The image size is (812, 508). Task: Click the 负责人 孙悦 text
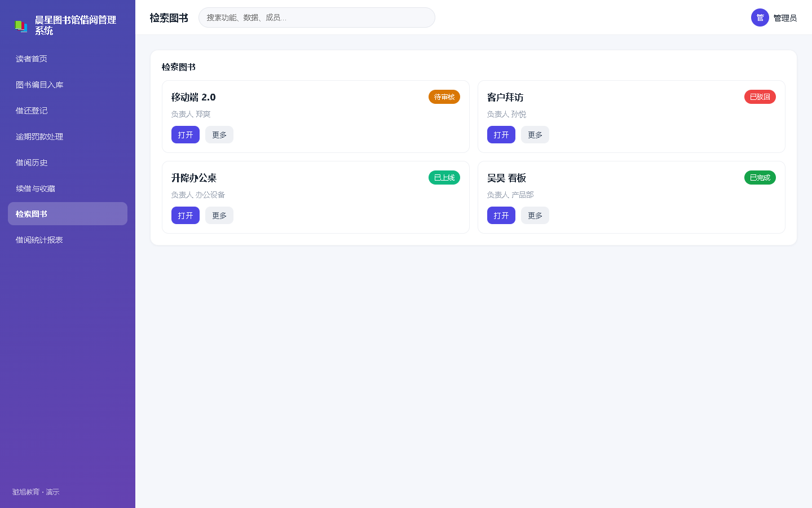506,114
